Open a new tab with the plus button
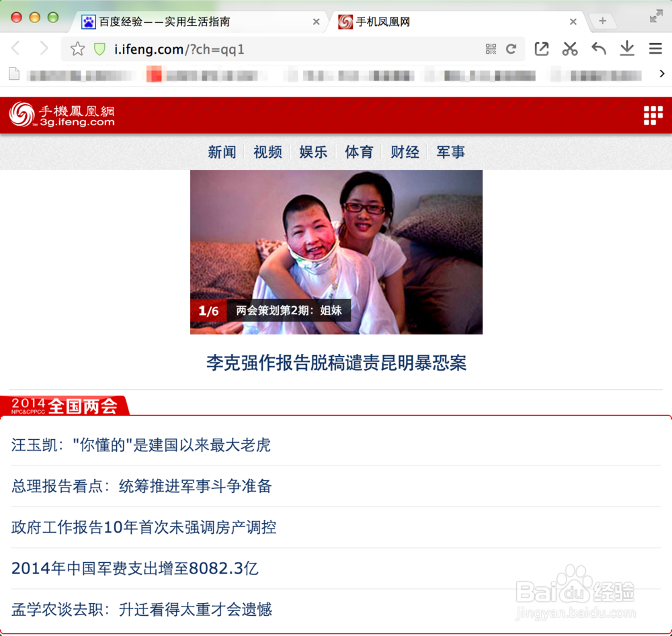 pyautogui.click(x=601, y=20)
